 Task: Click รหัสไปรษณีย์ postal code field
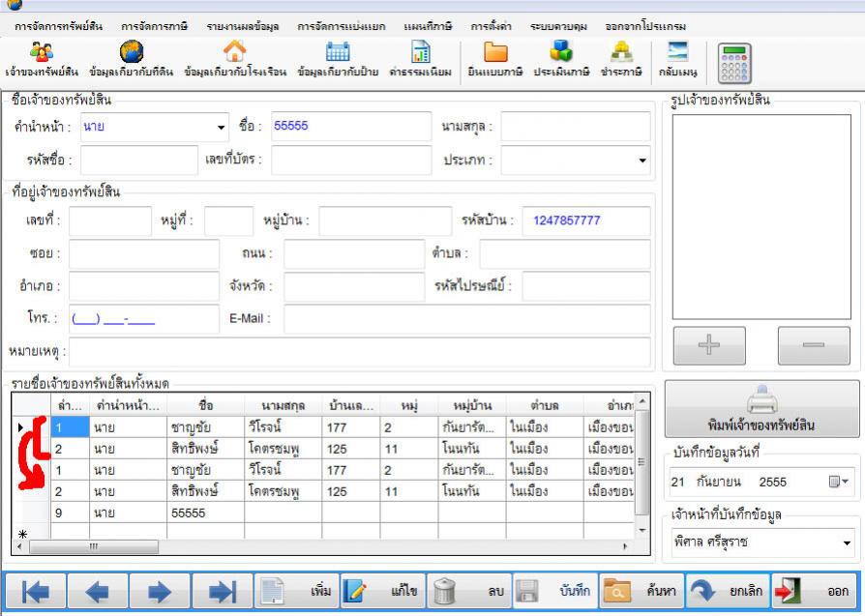[x=586, y=286]
